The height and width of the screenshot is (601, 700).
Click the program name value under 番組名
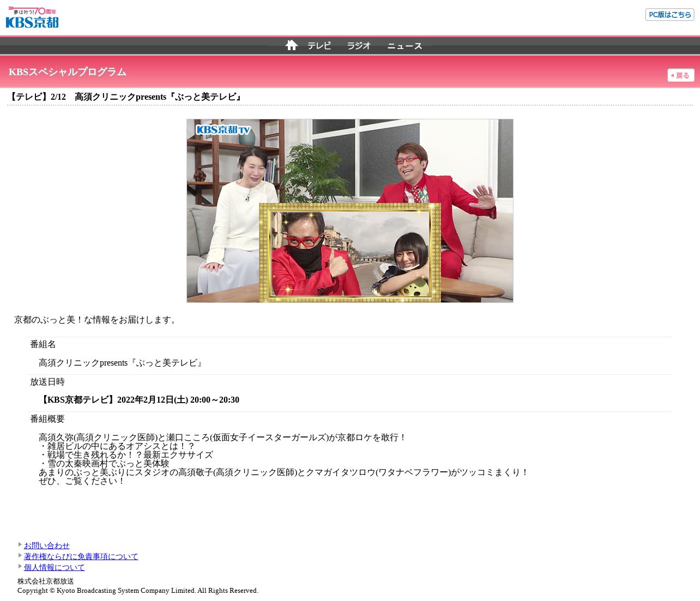[122, 363]
